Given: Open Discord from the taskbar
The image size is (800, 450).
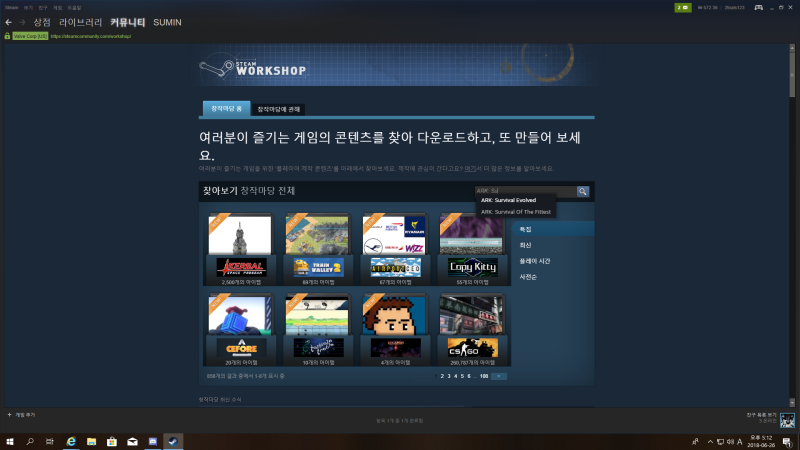Looking at the screenshot, I should [x=153, y=441].
